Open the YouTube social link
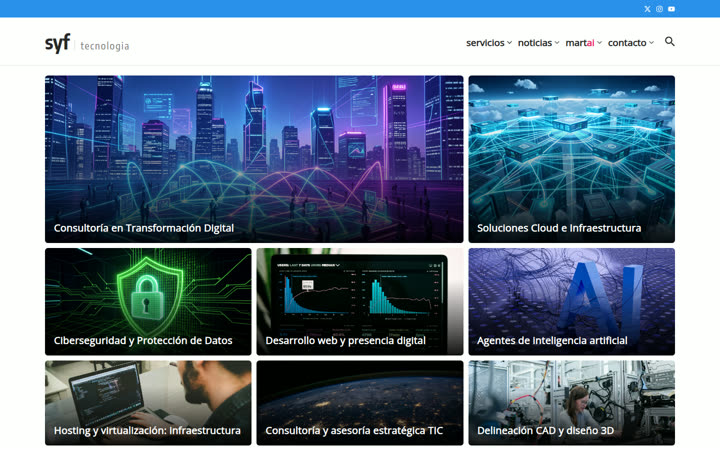Image resolution: width=720 pixels, height=450 pixels. click(671, 9)
